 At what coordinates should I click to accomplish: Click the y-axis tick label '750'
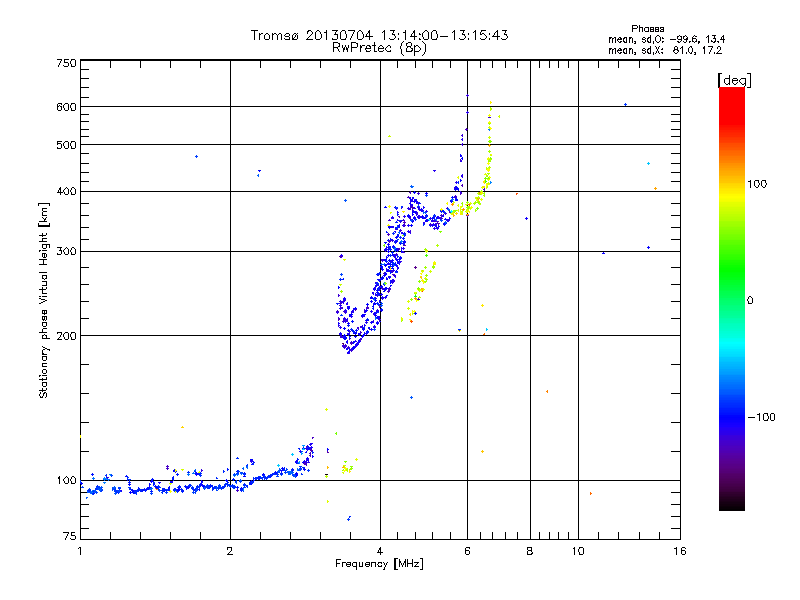pyautogui.click(x=67, y=63)
